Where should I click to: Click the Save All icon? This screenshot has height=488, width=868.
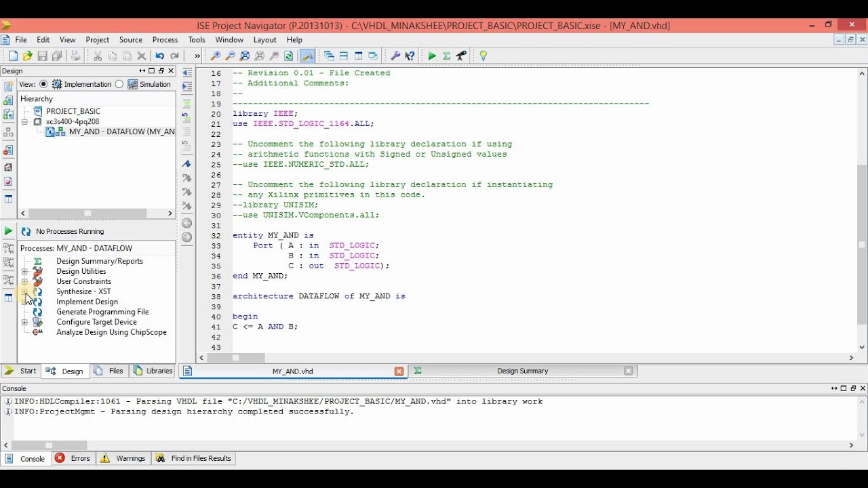pos(57,56)
